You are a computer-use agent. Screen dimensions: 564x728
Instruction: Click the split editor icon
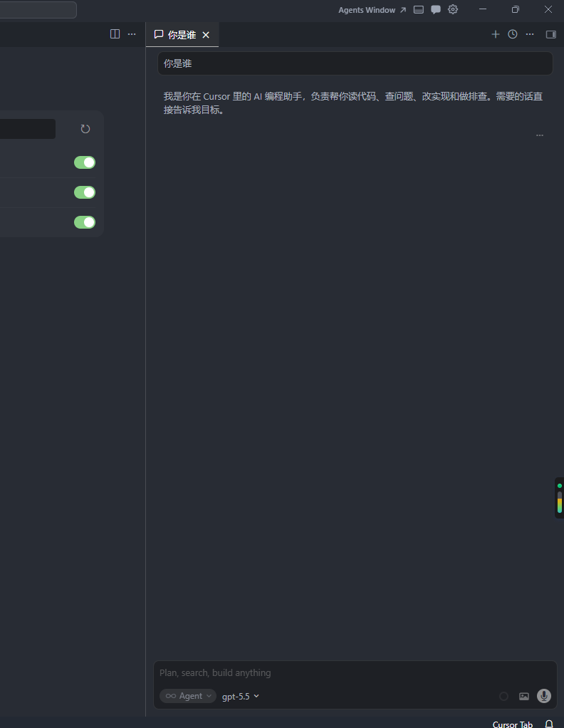[x=115, y=34]
